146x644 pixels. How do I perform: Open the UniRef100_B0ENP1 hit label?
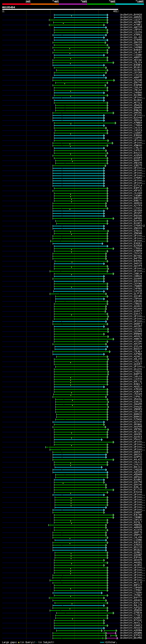[131, 65]
